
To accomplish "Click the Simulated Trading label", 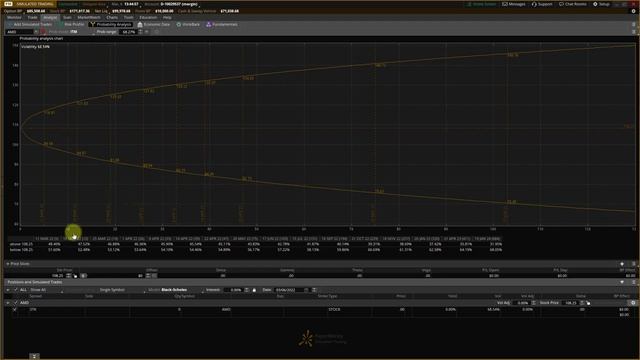I will click(x=35, y=4).
